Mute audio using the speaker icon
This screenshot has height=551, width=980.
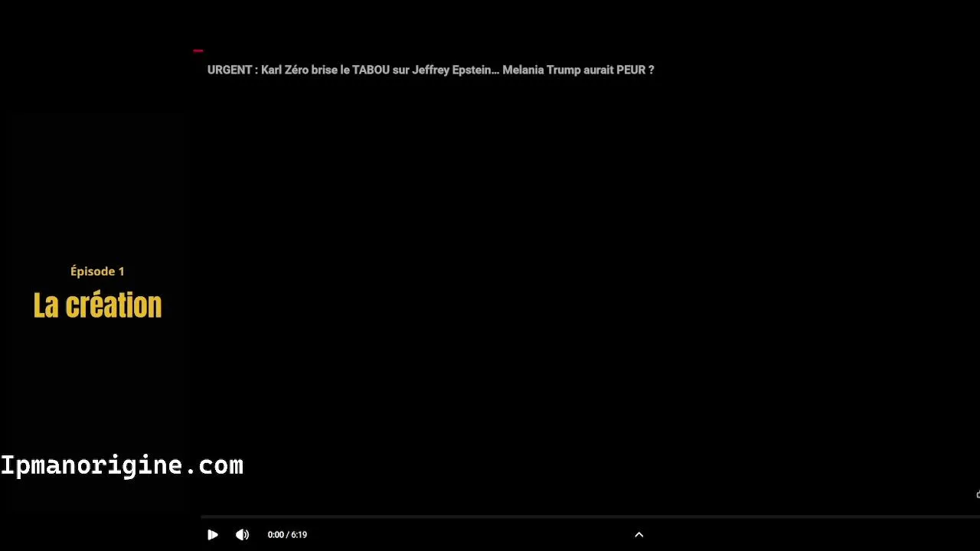pos(242,535)
